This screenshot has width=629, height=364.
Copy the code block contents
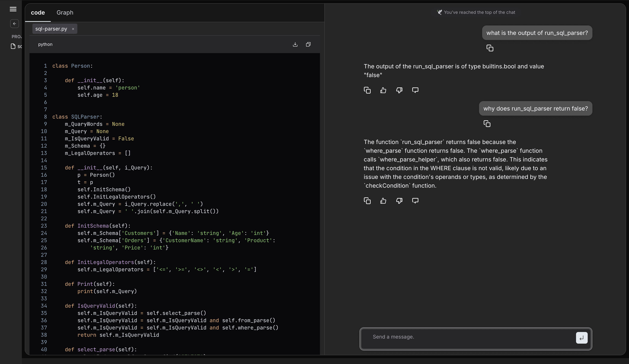tap(308, 44)
